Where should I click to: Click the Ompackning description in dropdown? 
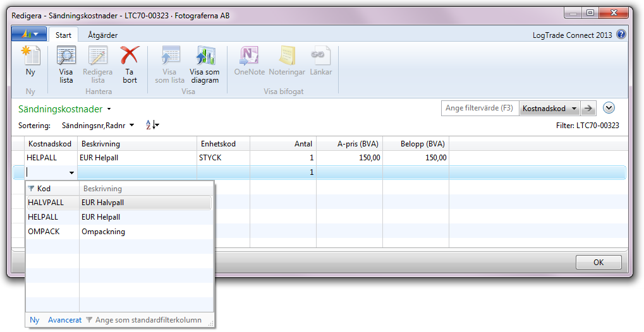(103, 232)
